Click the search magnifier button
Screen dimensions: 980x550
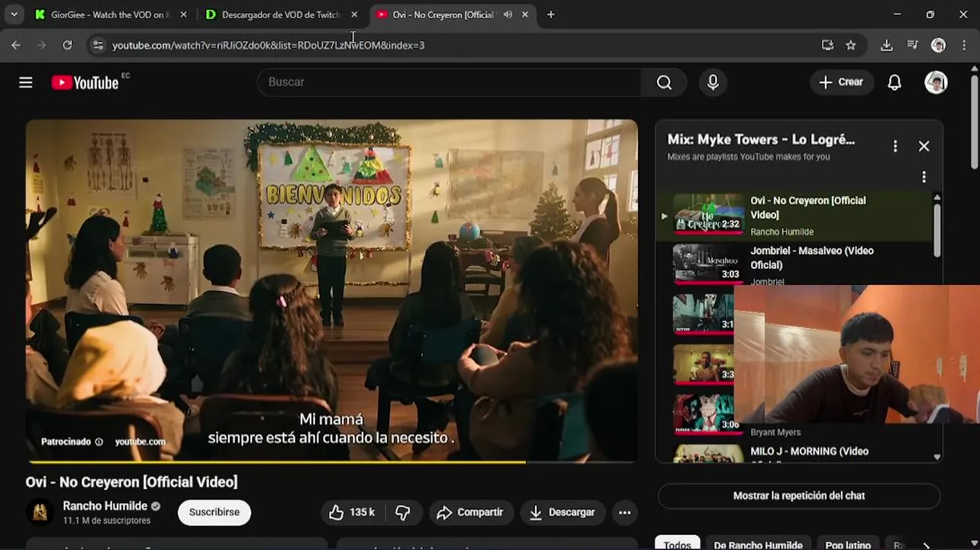664,82
